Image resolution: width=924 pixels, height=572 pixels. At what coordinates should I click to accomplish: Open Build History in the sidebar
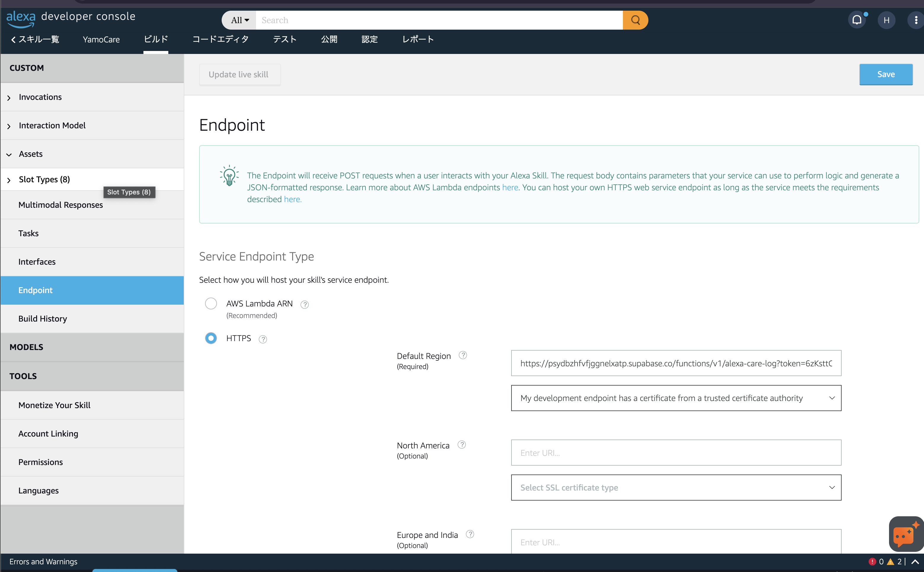click(x=92, y=319)
